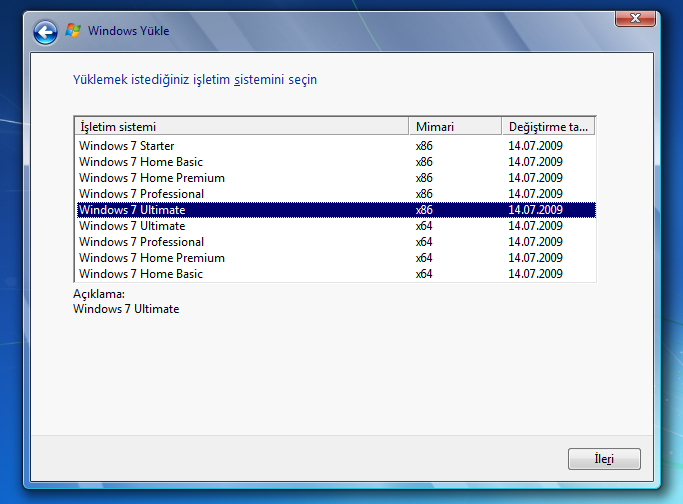The height and width of the screenshot is (504, 683).
Task: Sort by Mimari column header
Action: pyautogui.click(x=455, y=126)
